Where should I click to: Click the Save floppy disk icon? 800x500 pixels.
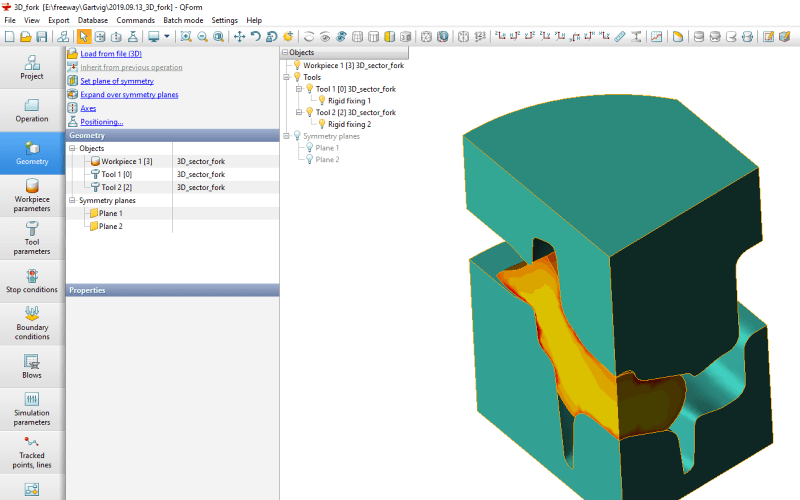click(42, 36)
